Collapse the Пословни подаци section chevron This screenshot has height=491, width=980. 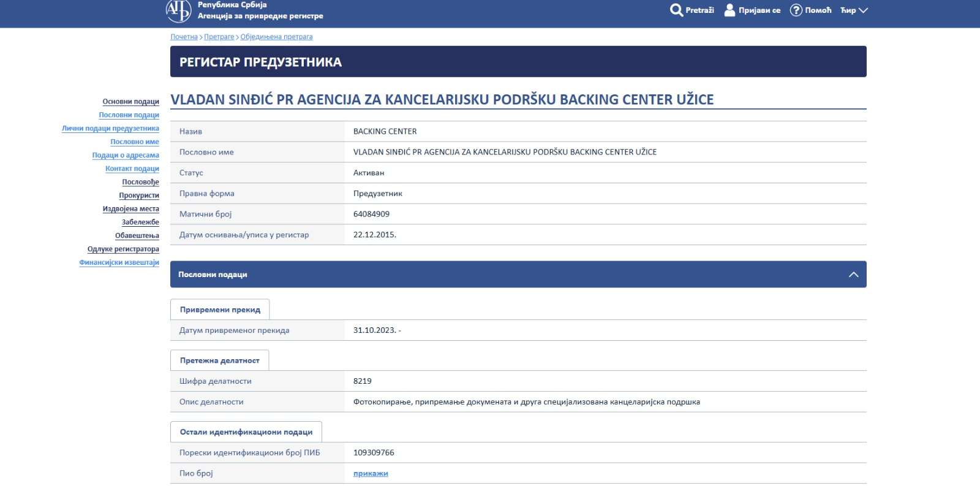tap(853, 275)
